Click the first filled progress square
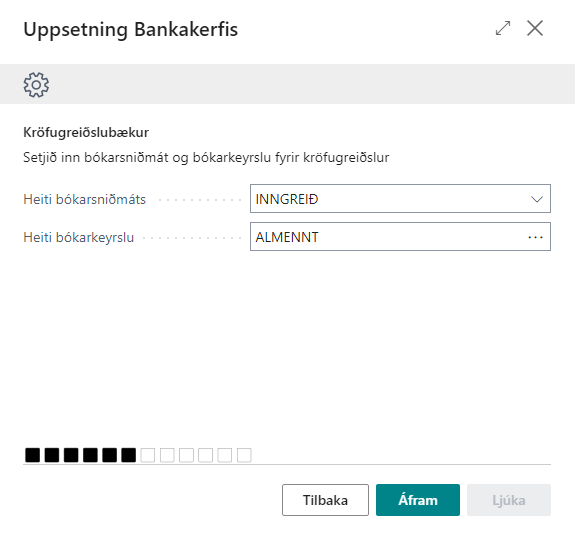Image resolution: width=575 pixels, height=539 pixels. pos(32,455)
